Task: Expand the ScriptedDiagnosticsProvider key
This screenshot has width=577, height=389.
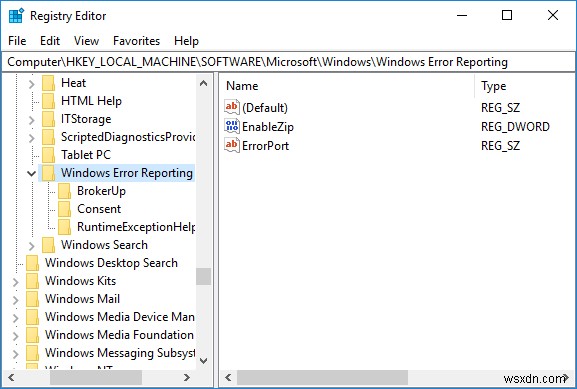Action: point(32,138)
